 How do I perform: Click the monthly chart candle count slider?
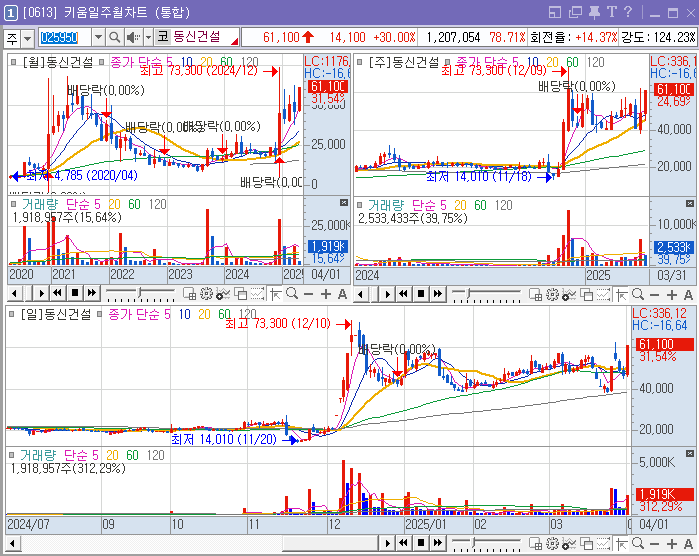pos(140,293)
